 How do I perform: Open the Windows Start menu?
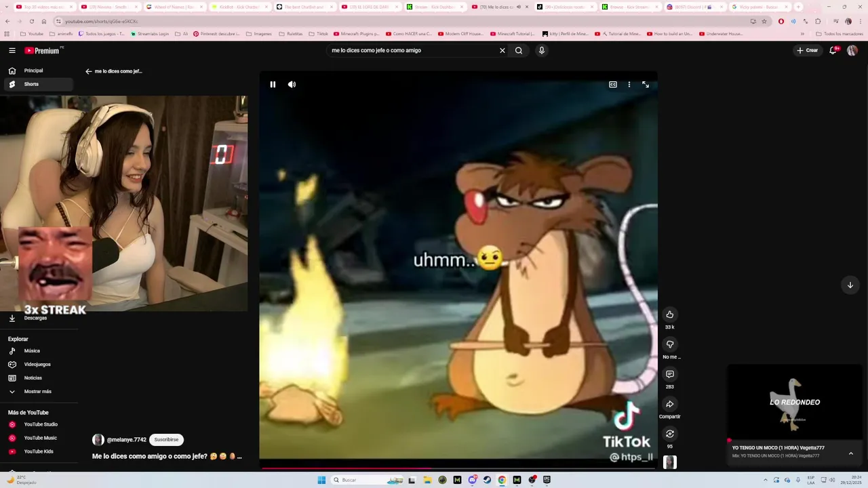321,480
